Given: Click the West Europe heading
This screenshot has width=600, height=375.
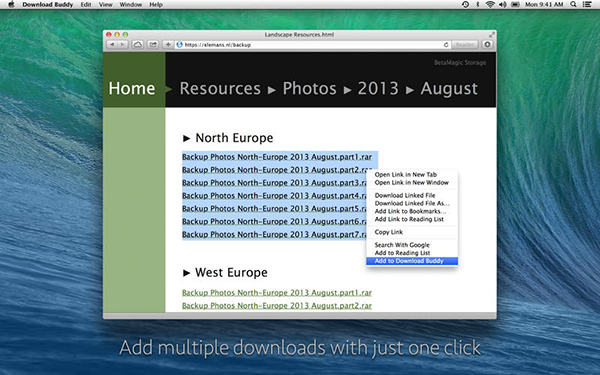Looking at the screenshot, I should [231, 273].
